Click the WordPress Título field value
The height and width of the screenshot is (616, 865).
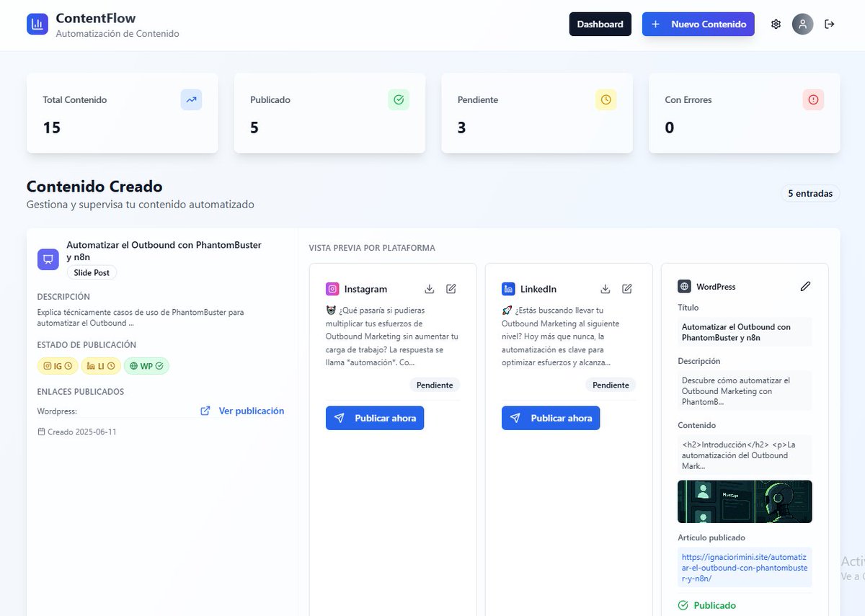tap(745, 332)
